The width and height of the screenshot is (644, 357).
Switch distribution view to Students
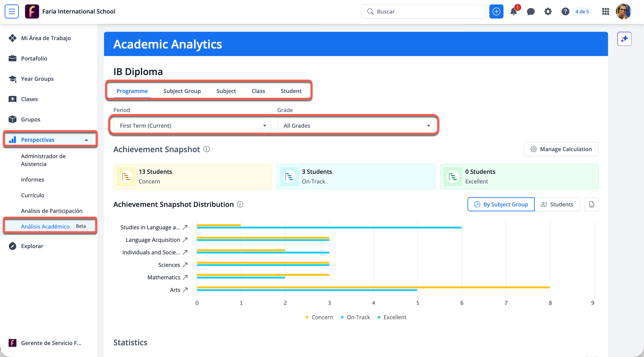[x=557, y=204]
